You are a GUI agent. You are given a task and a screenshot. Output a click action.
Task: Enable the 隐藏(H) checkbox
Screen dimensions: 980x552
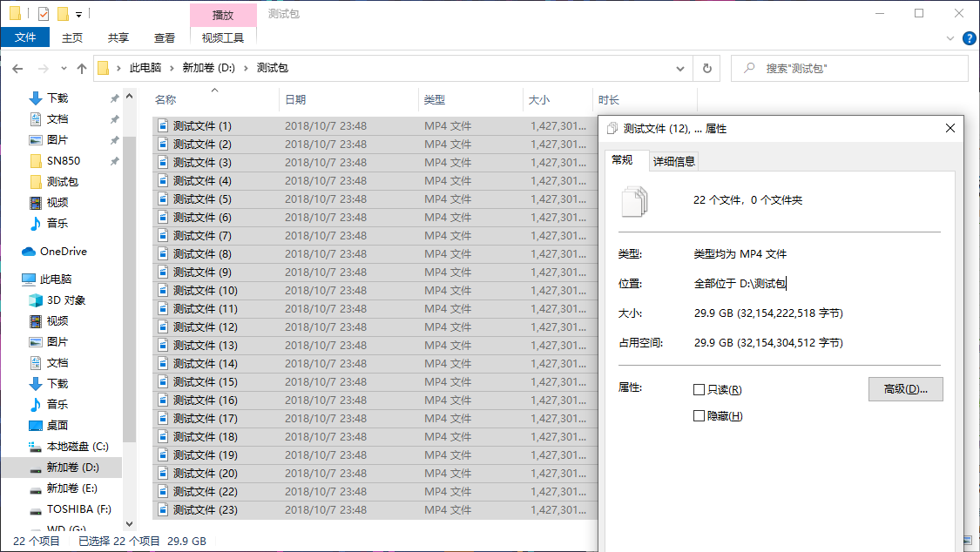[699, 416]
